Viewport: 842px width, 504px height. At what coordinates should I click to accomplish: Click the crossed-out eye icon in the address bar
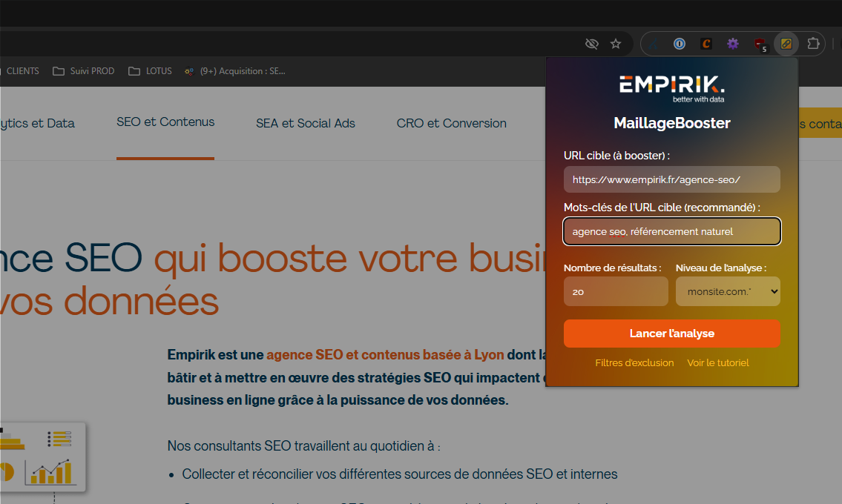click(x=592, y=44)
